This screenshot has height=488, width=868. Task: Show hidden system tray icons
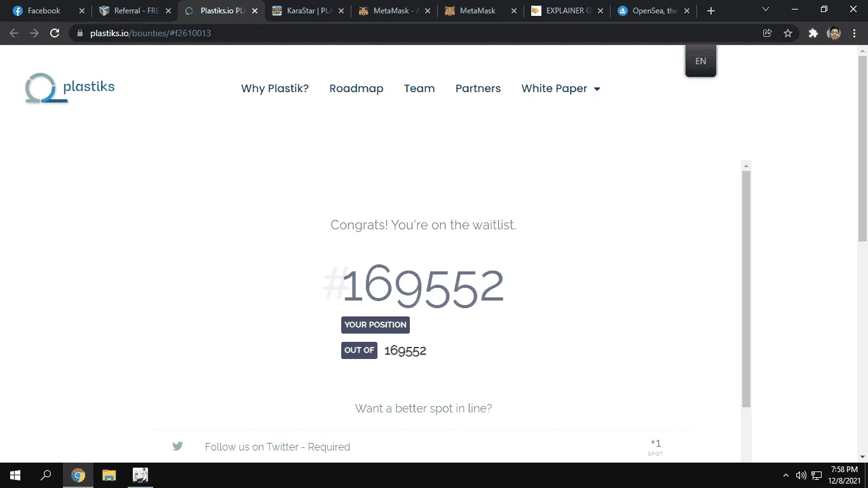pos(786,475)
